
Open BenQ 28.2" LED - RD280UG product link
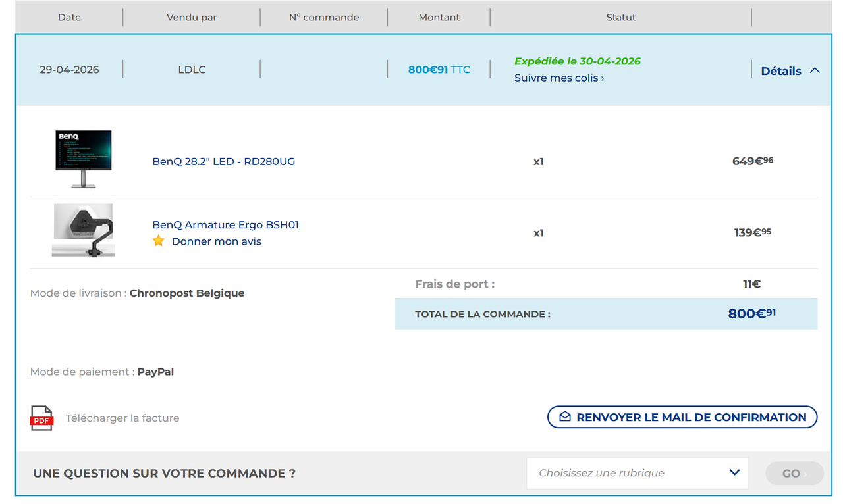[224, 161]
